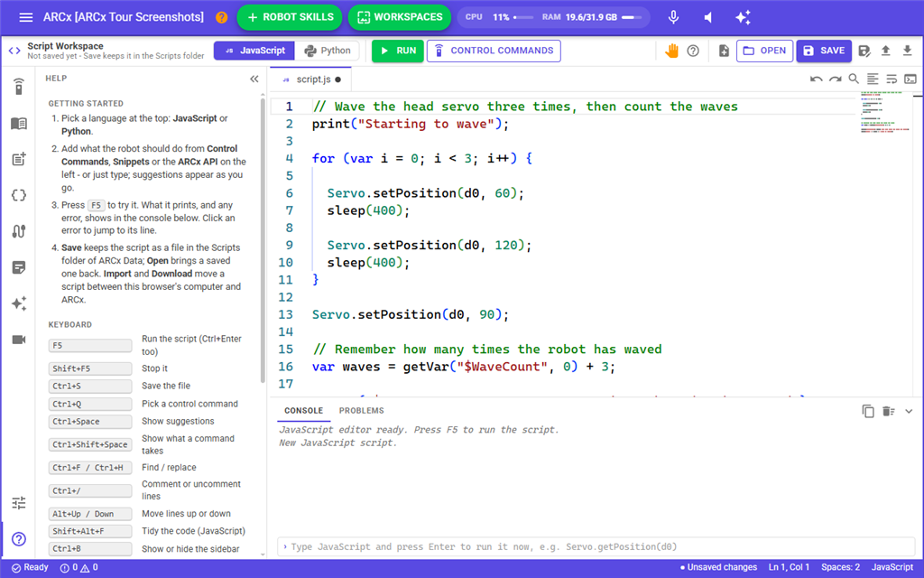Image resolution: width=924 pixels, height=578 pixels.
Task: Open a saved script with OPEN
Action: click(765, 51)
